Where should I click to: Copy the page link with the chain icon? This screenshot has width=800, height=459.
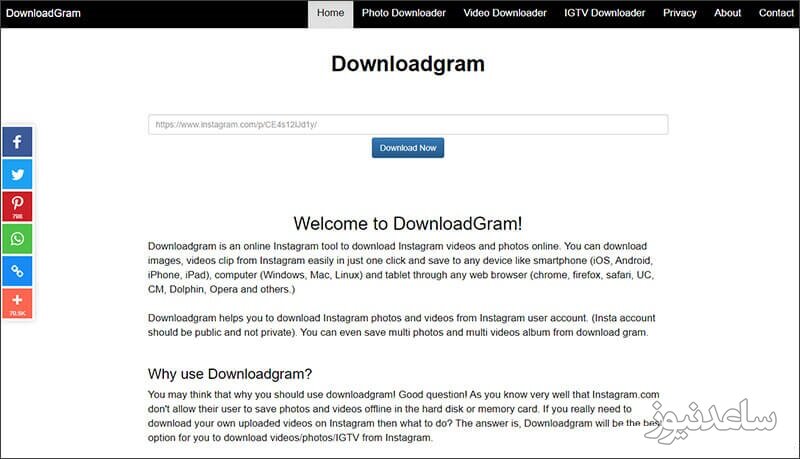(x=17, y=271)
